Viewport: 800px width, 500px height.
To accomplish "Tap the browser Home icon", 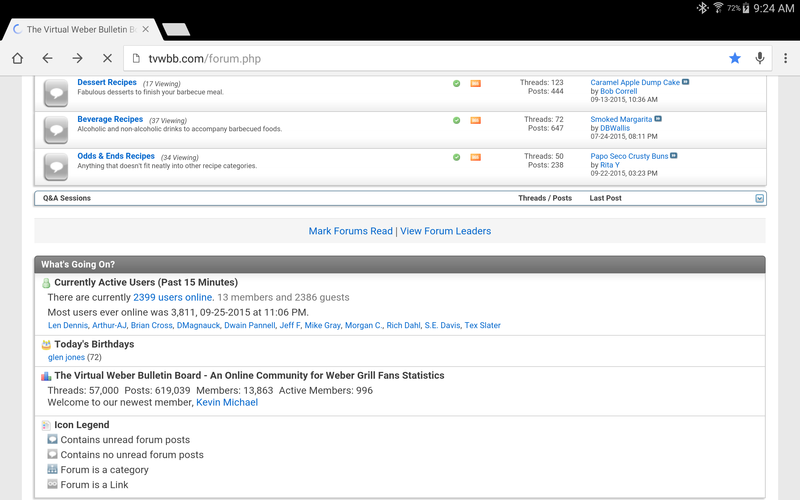I will pos(17,58).
